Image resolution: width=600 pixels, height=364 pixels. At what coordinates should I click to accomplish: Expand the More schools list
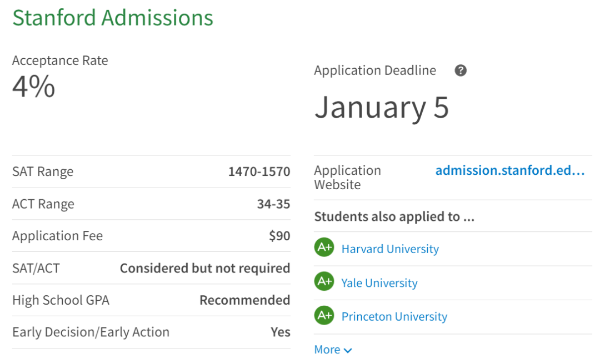(327, 350)
